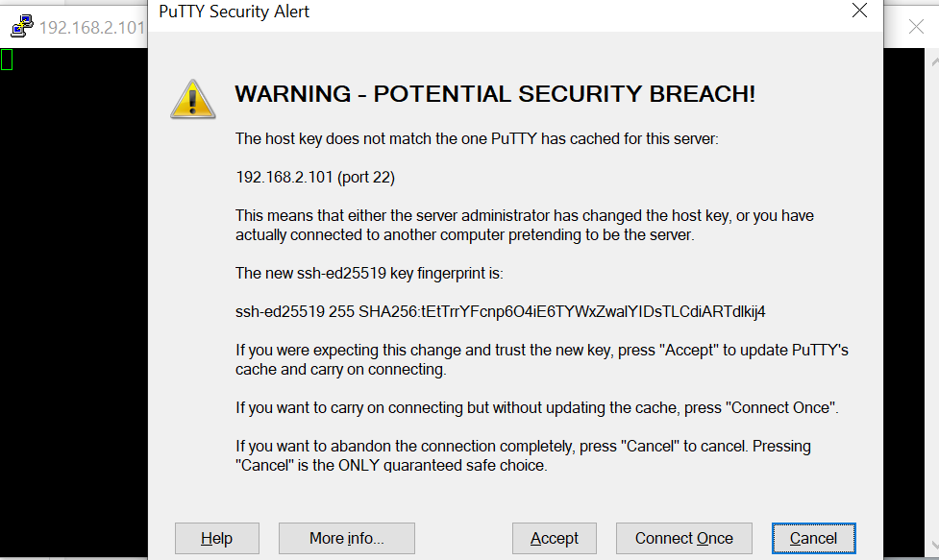Viewport: 939px width, 560px height.
Task: Click the PuTTY Security Alert title bar
Action: click(481, 12)
